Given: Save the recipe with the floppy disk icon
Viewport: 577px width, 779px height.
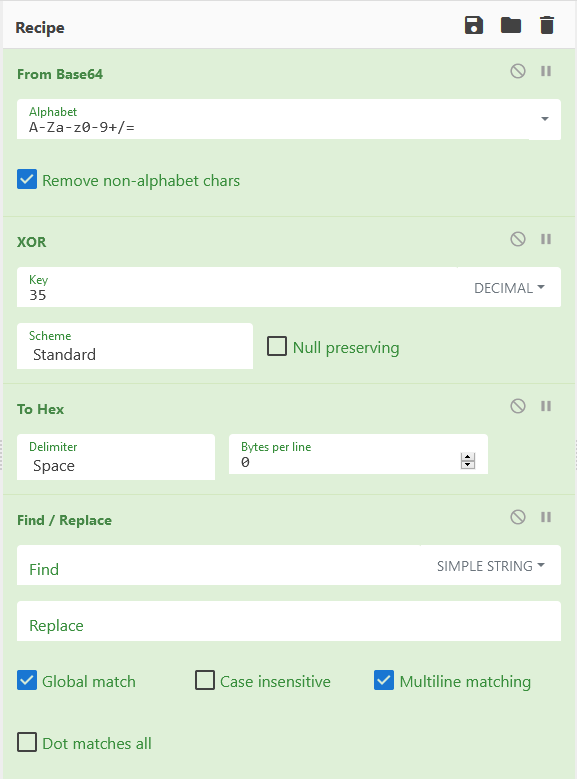Looking at the screenshot, I should [474, 25].
